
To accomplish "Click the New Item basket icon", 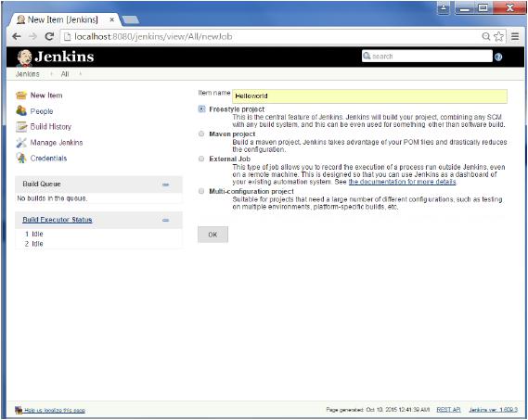I will click(20, 95).
